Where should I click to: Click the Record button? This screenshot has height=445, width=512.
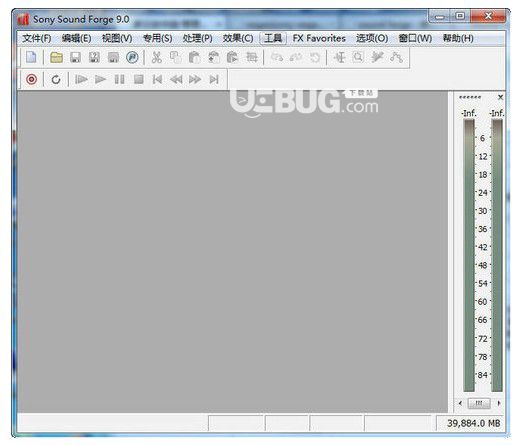32,79
